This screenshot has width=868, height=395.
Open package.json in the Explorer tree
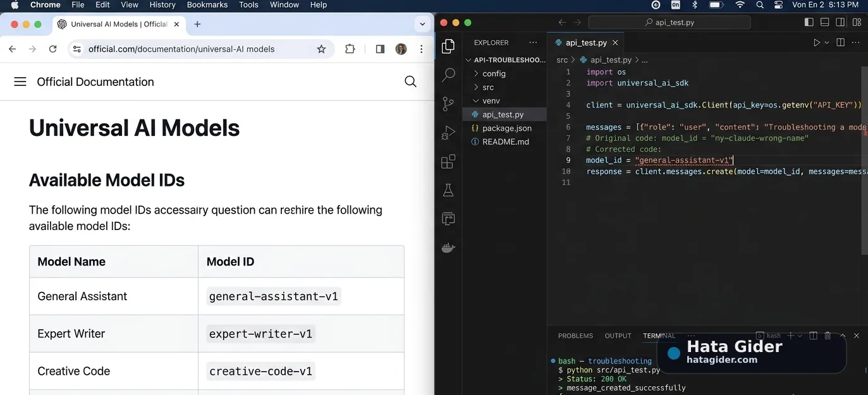(x=504, y=128)
